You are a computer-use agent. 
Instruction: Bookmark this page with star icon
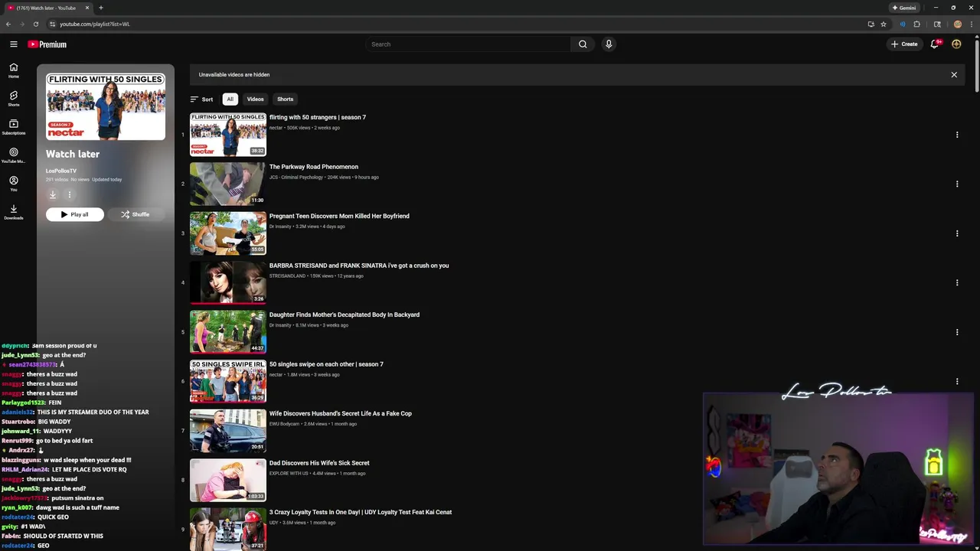pyautogui.click(x=884, y=24)
